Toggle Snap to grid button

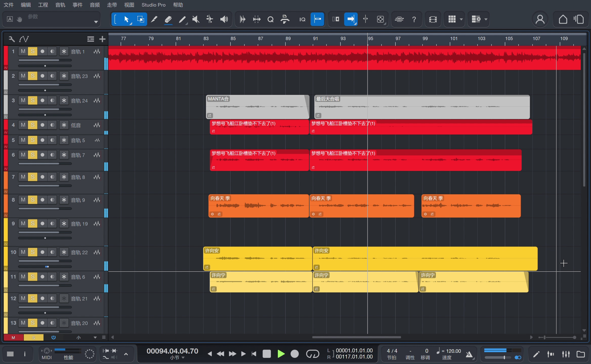tap(317, 19)
